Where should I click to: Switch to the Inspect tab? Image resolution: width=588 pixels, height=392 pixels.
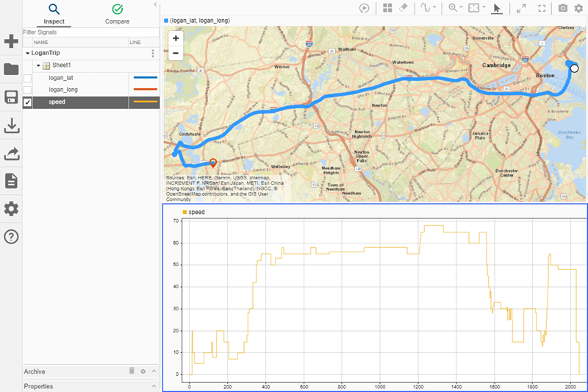54,13
